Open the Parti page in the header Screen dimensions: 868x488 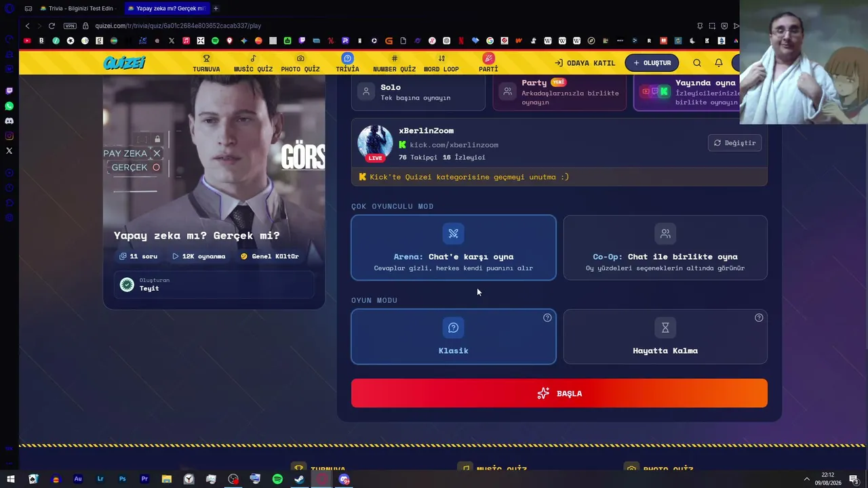point(488,63)
